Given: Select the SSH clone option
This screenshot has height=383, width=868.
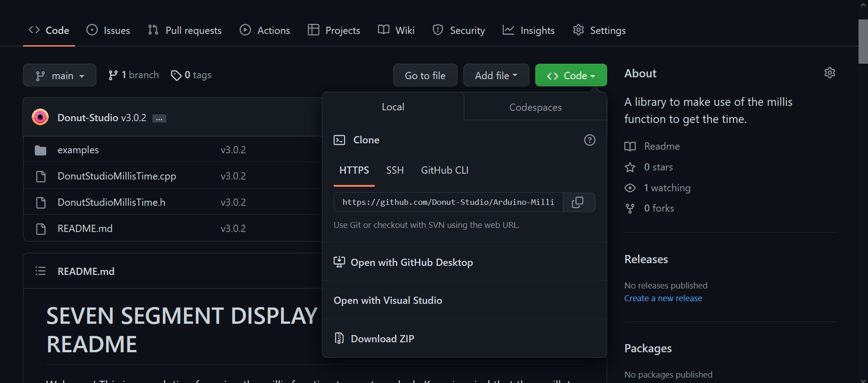Looking at the screenshot, I should pyautogui.click(x=395, y=170).
